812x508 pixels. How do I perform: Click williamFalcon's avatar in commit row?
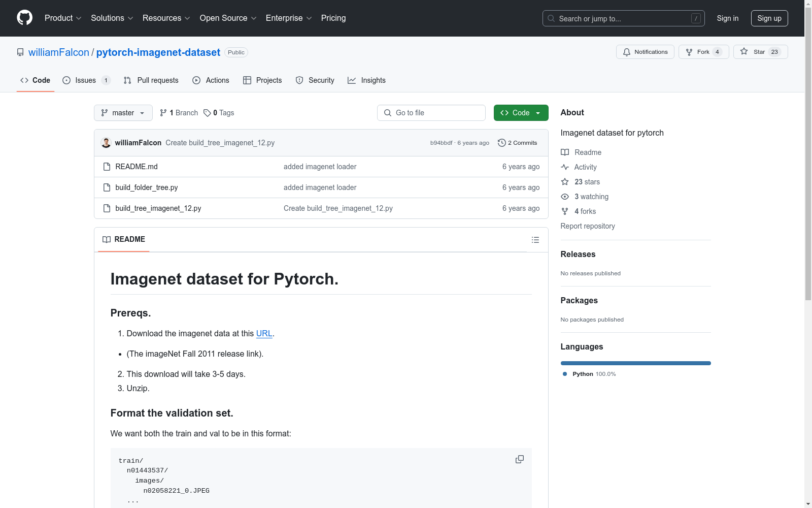click(x=106, y=143)
